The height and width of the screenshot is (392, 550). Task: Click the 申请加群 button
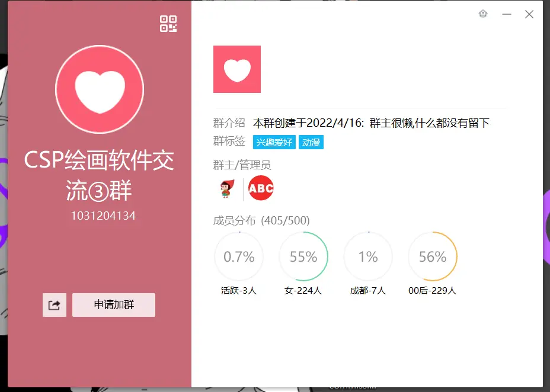(x=114, y=305)
